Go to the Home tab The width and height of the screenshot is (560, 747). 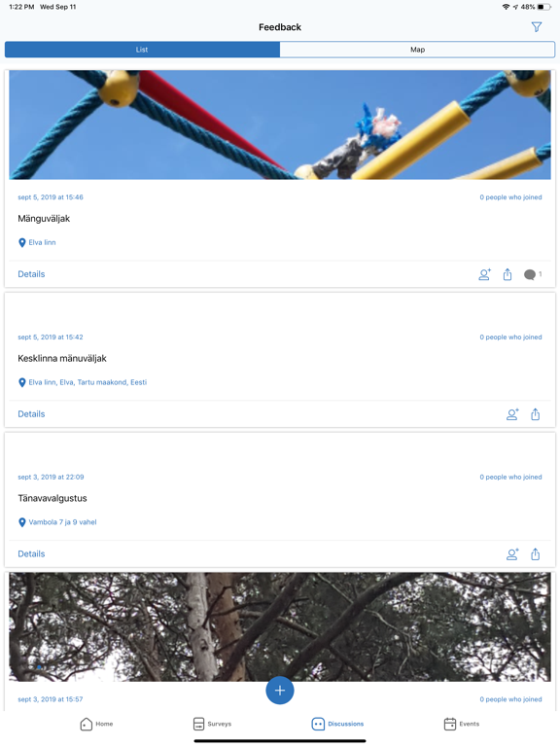pos(96,724)
